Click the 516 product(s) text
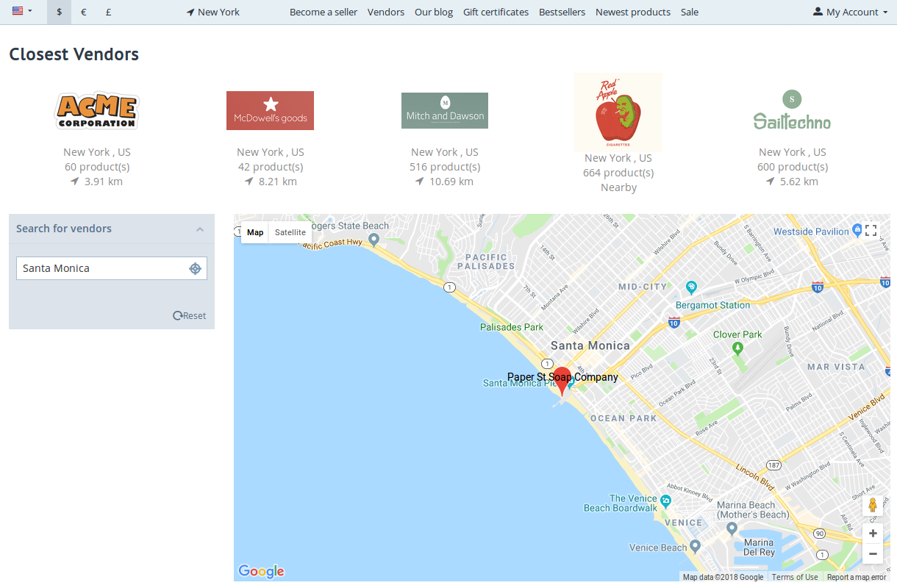 point(444,167)
